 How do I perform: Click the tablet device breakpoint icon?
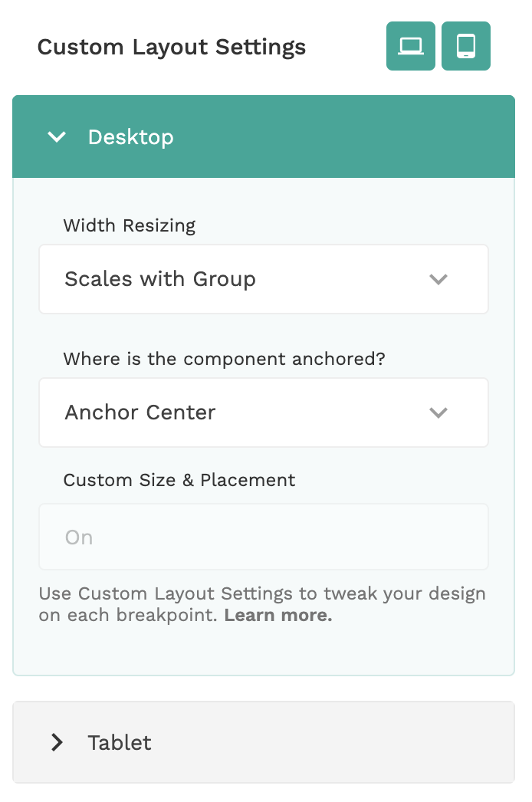[466, 46]
